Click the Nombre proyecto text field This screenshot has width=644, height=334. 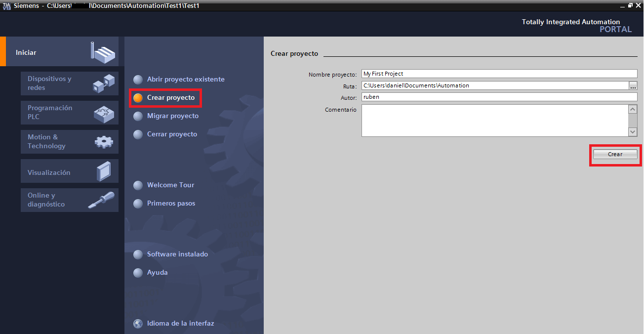point(499,74)
